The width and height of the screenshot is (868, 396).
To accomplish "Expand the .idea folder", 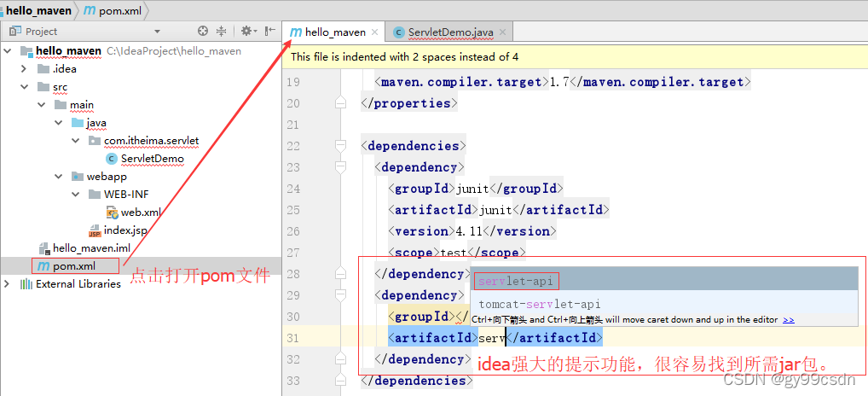I will [24, 68].
